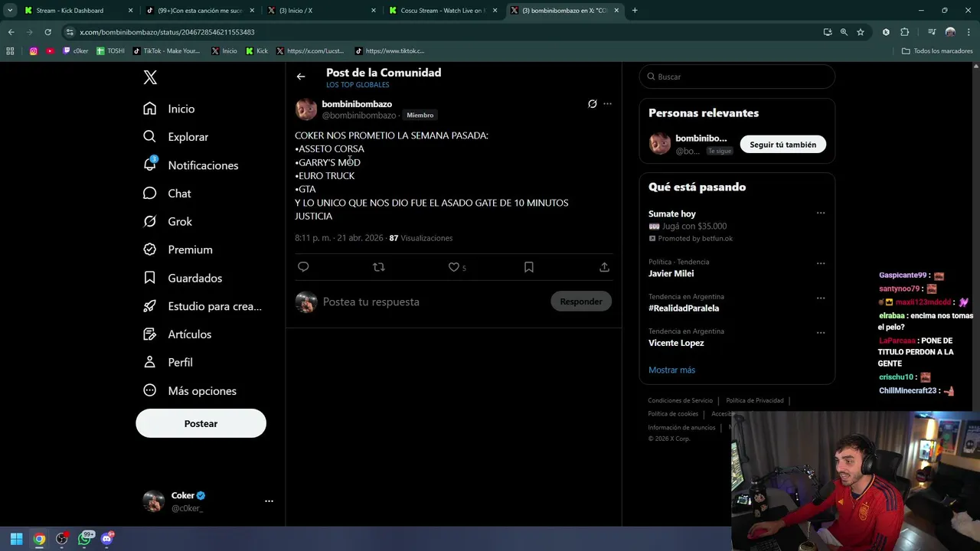Click the repost icon
This screenshot has width=980, height=551.
point(378,267)
